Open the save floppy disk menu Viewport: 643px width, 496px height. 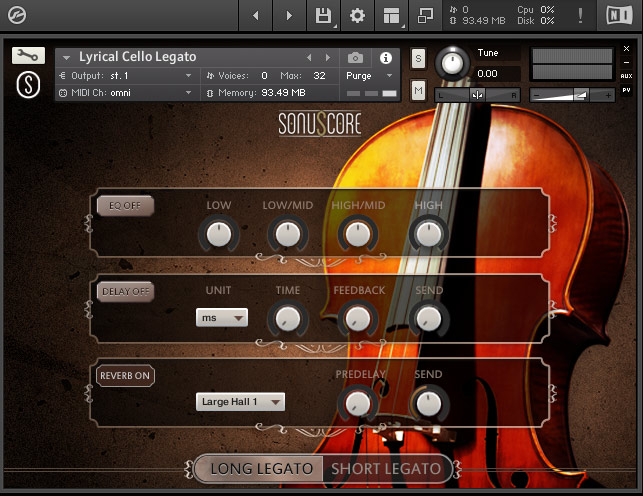coord(323,16)
